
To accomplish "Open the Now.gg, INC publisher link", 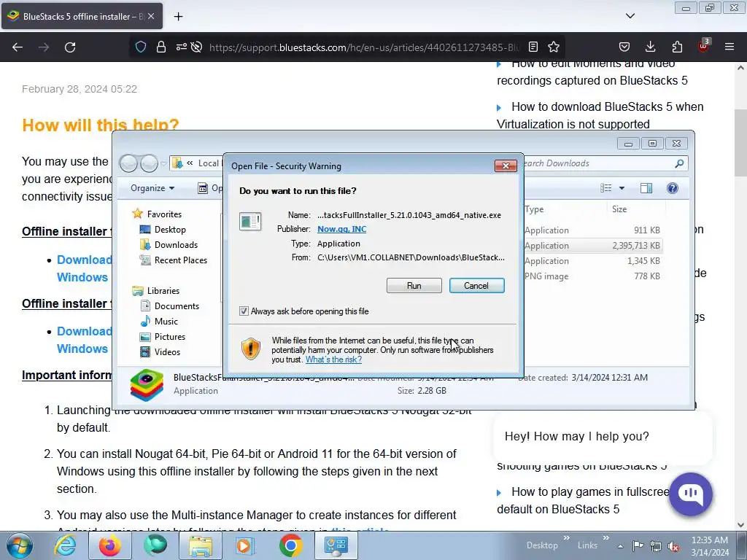I will coord(341,229).
